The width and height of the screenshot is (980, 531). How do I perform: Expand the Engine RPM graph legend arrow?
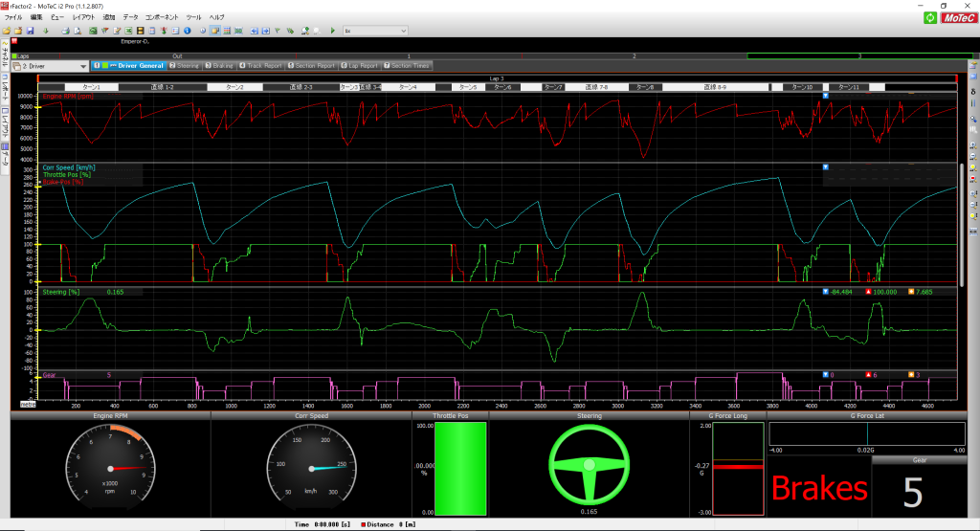click(x=826, y=96)
